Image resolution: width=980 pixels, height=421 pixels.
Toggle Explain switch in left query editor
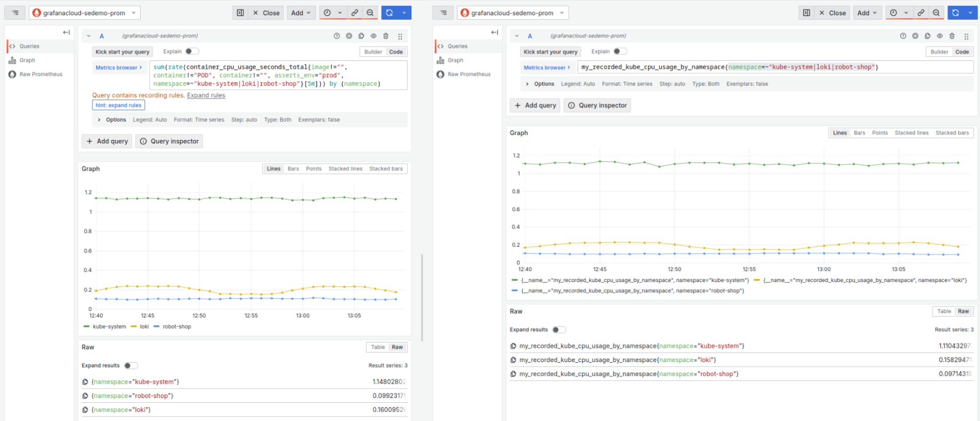pos(192,52)
